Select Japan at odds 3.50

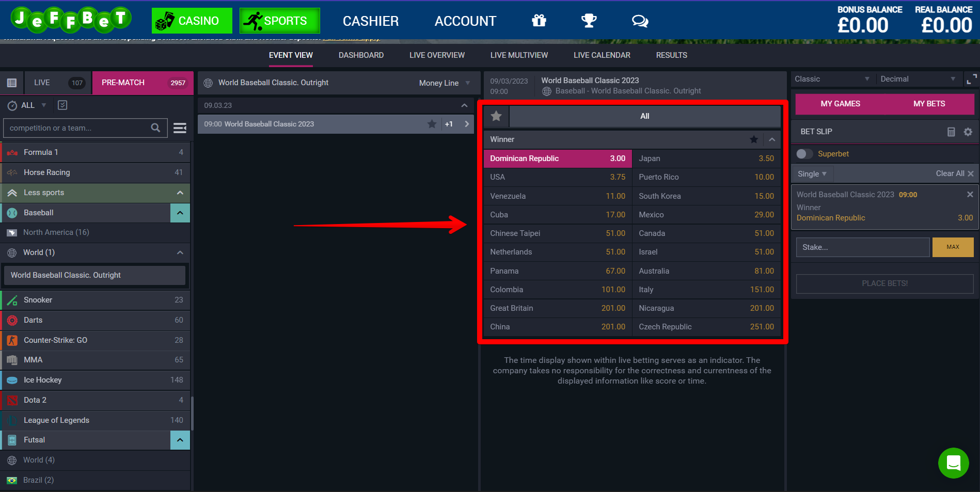click(706, 158)
